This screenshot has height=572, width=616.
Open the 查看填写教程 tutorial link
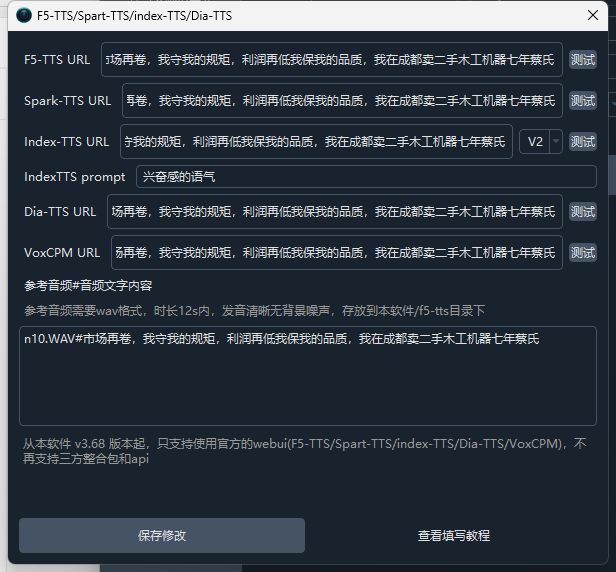[454, 536]
